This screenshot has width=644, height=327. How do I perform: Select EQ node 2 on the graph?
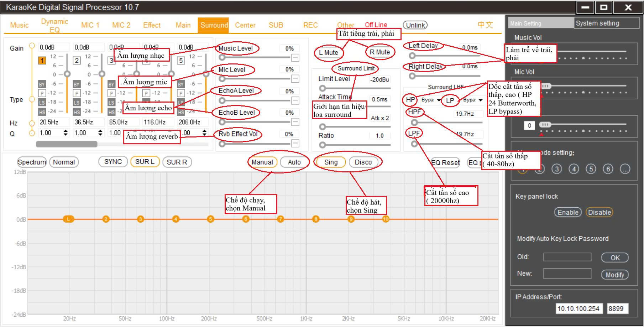[106, 219]
